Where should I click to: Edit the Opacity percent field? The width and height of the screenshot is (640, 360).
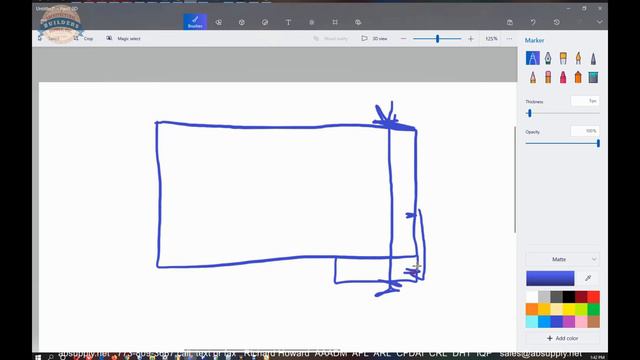585,131
